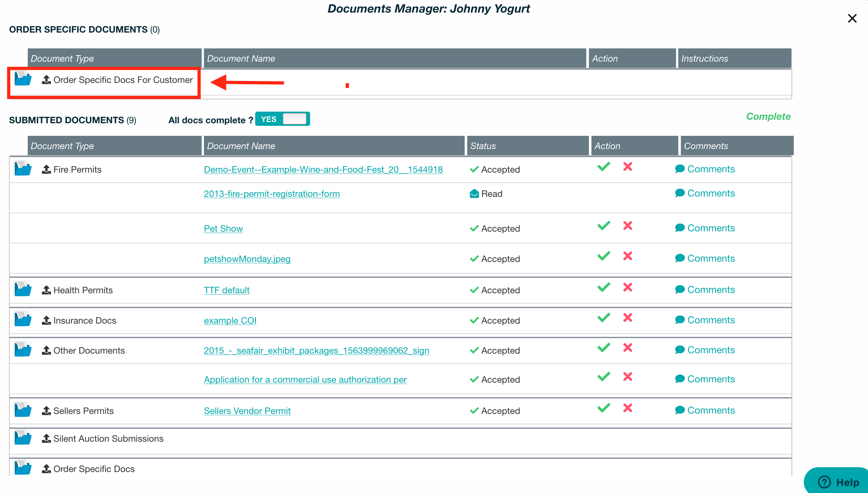Accept the TTF default document
The height and width of the screenshot is (493, 868).
click(x=604, y=287)
